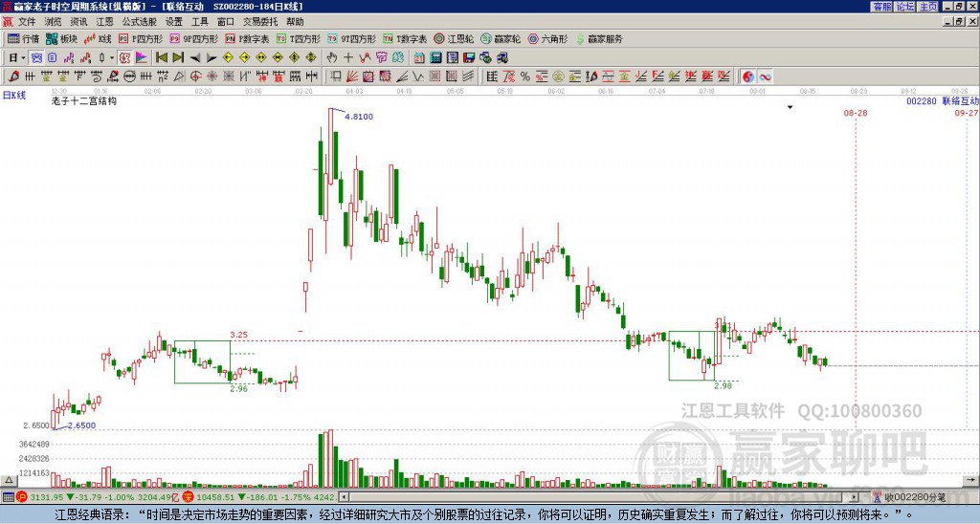Open the 江恩轮 tool
The image size is (980, 524).
click(454, 38)
